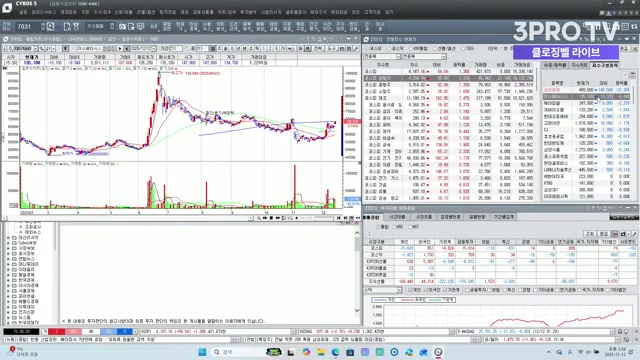Open the chart date dropdown 2025/12/12

click(153, 49)
